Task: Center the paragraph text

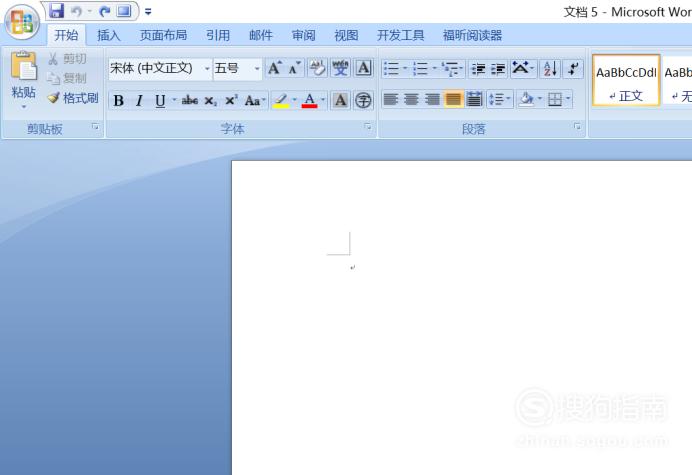Action: tap(411, 99)
